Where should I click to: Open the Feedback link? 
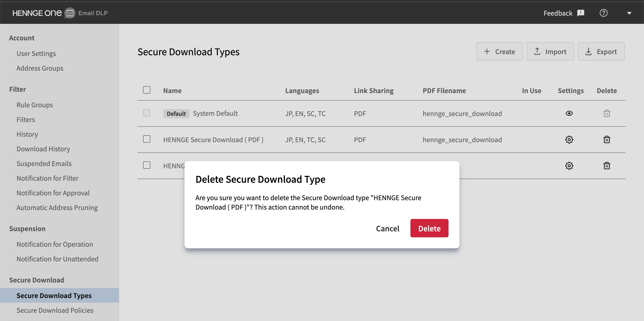(564, 13)
